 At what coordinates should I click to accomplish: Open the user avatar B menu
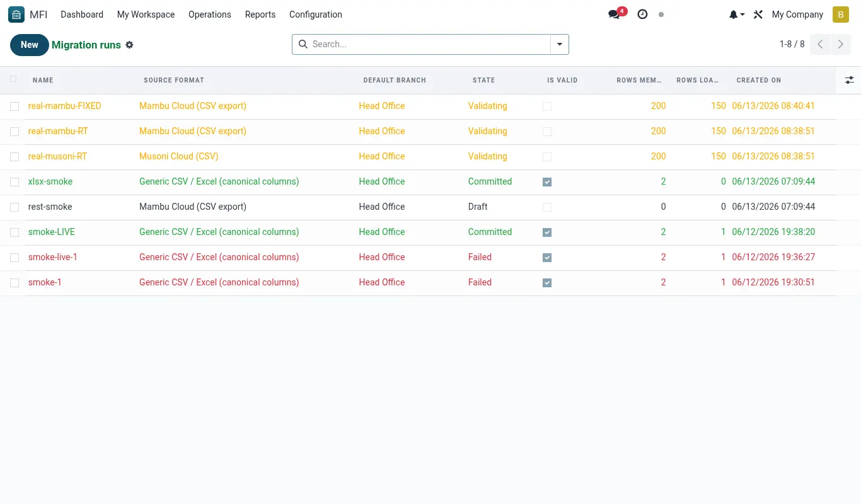(x=841, y=14)
